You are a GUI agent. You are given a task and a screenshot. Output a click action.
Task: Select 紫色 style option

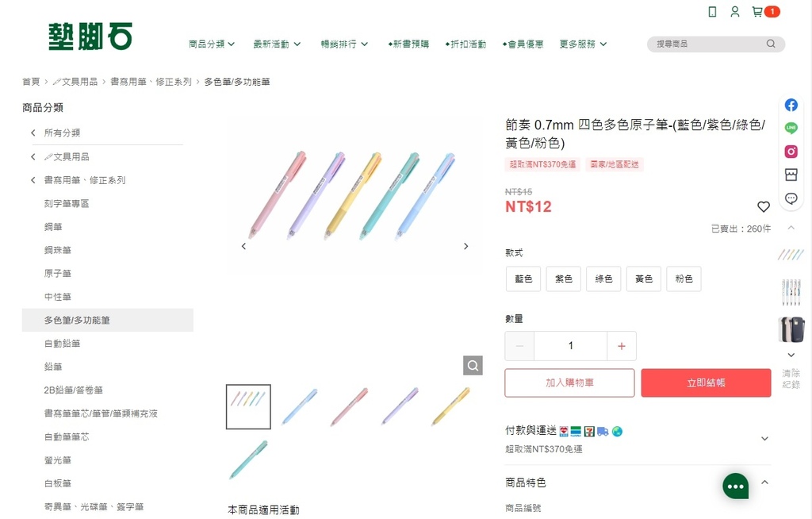pyautogui.click(x=564, y=279)
